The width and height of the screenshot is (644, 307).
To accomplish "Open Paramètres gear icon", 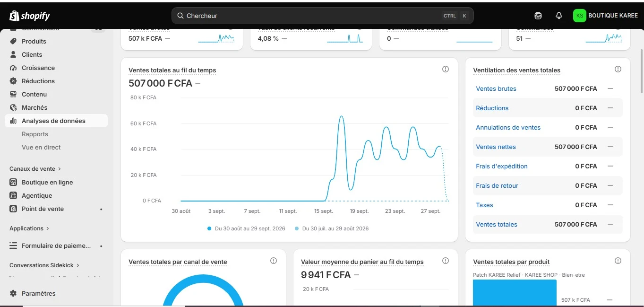I will tap(13, 293).
